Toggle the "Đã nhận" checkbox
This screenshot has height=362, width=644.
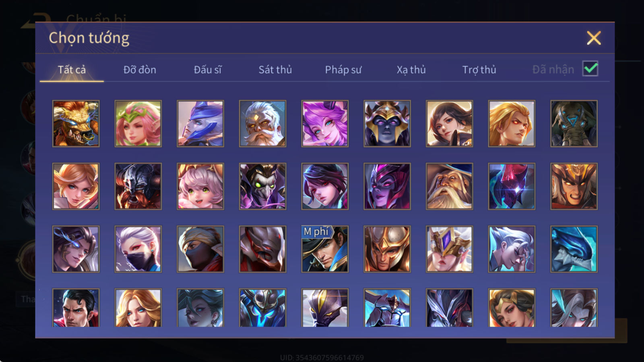click(590, 69)
